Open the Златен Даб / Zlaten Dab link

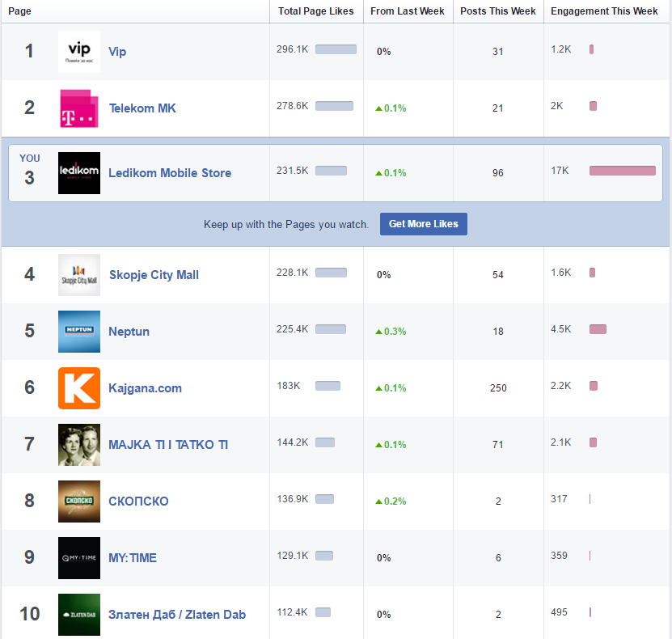coord(177,615)
